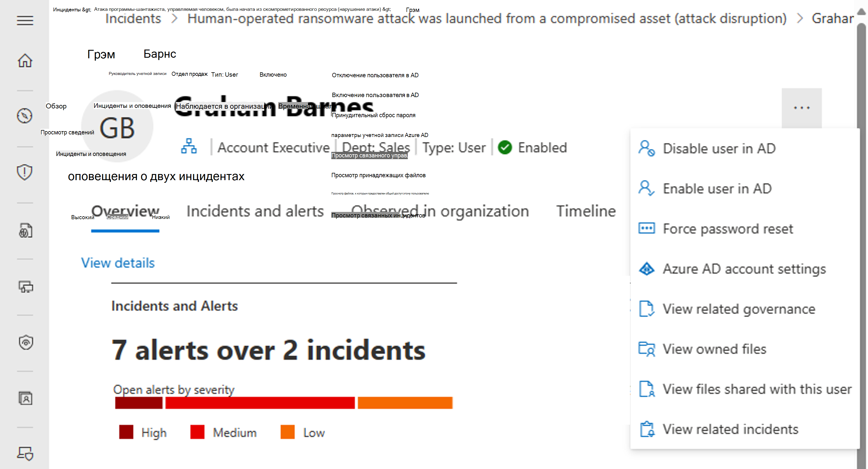Screen dimensions: 868x469
Task: Click the View related governance icon
Action: click(646, 309)
